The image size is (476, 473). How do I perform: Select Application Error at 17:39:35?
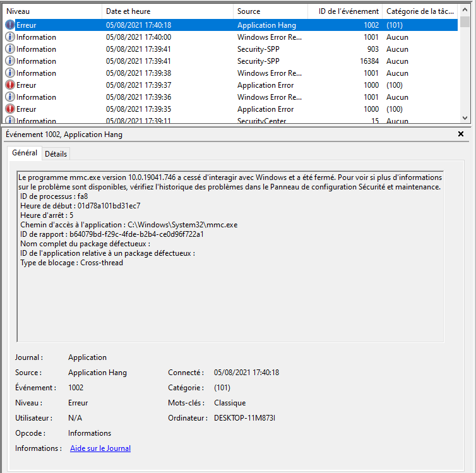265,109
